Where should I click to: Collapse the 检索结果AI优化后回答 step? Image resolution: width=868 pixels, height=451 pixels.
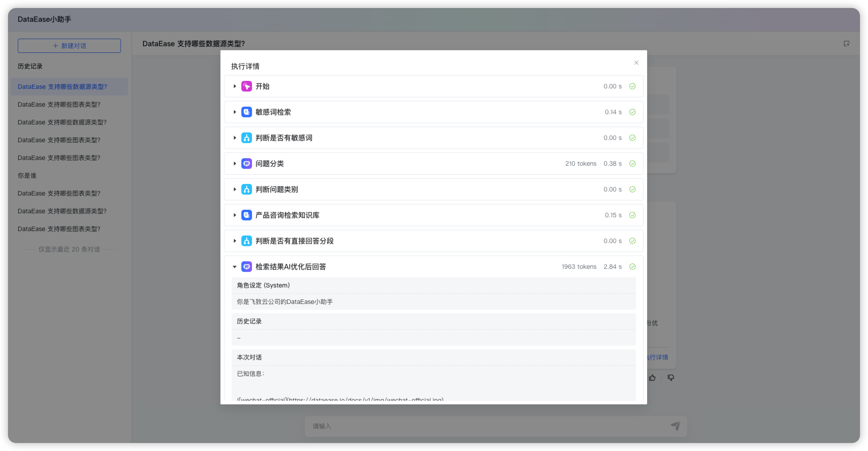tap(235, 267)
